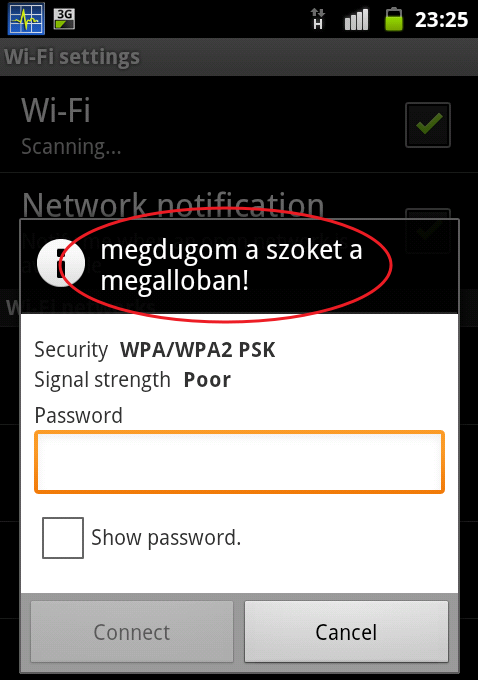Tap the cellular signal bars icon
This screenshot has width=478, height=680.
[356, 20]
